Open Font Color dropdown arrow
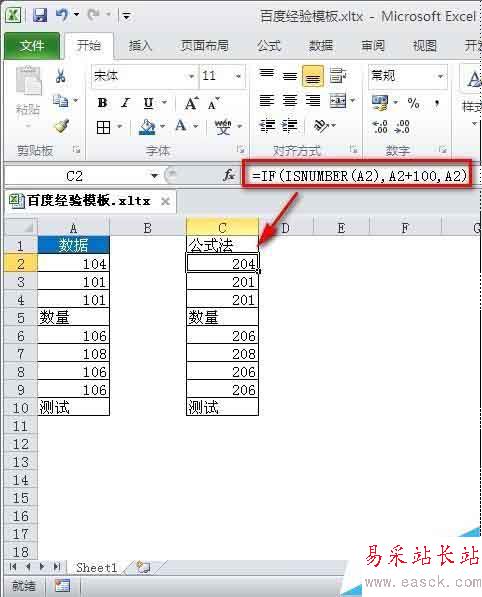 click(x=196, y=126)
